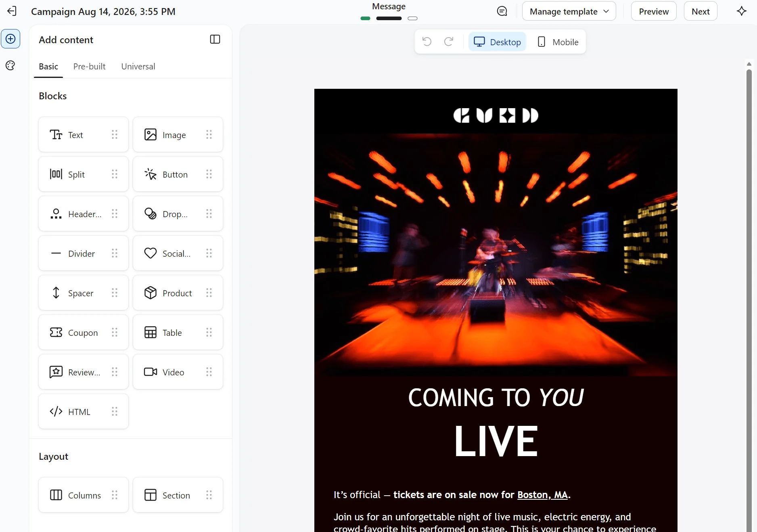Select the Button block
The image size is (757, 532).
tap(178, 174)
